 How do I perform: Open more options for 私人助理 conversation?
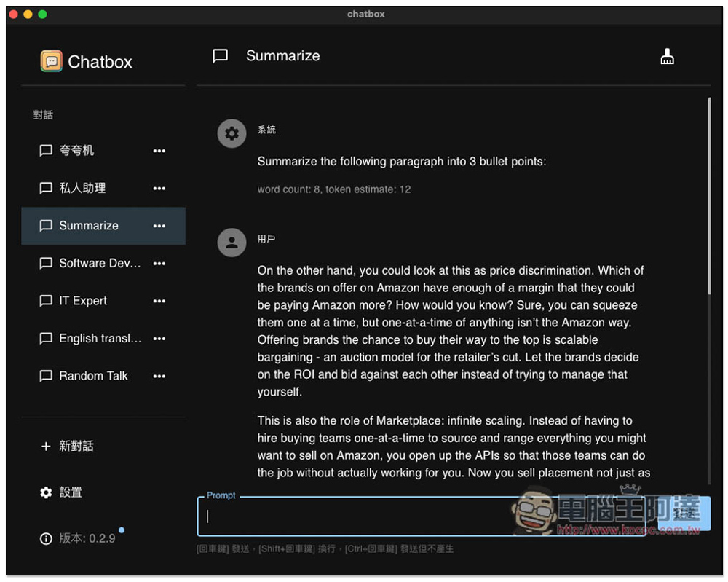(x=159, y=188)
